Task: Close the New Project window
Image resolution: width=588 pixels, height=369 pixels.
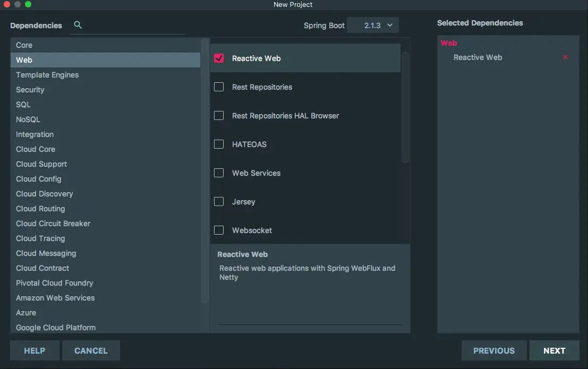Action: click(x=6, y=4)
